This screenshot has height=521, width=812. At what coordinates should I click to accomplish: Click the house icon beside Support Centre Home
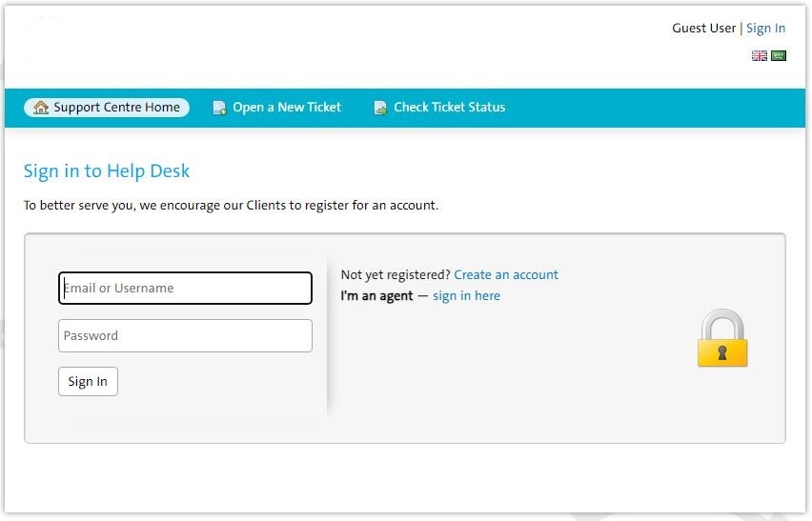41,107
